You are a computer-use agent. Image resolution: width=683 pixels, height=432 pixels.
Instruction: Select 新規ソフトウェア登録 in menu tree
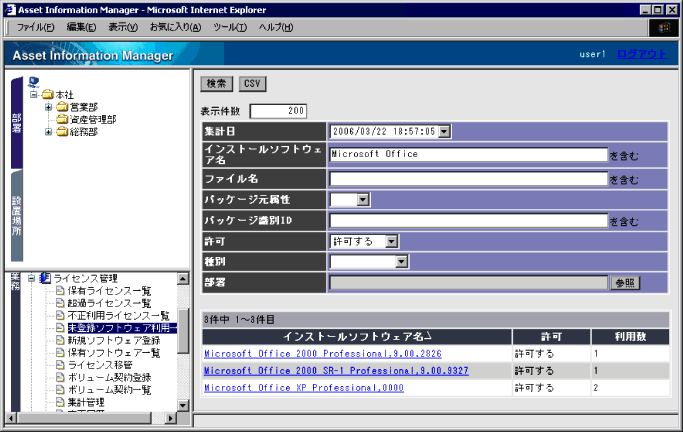click(114, 340)
